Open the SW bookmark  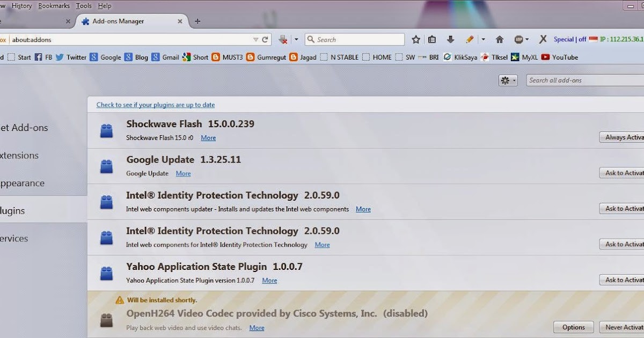(x=405, y=57)
